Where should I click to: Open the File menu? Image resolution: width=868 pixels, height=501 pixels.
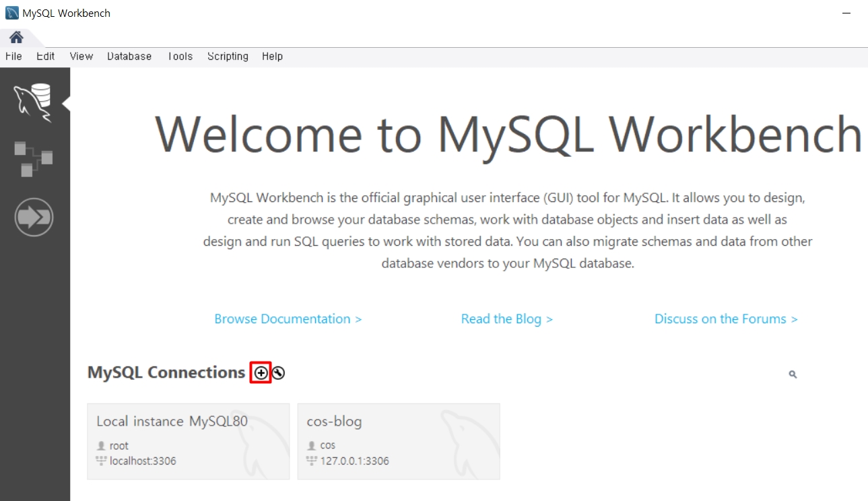coord(13,57)
